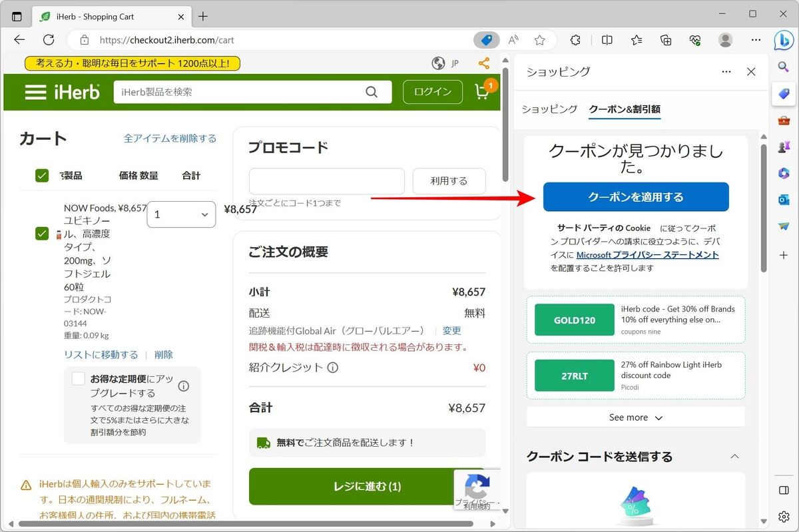The width and height of the screenshot is (799, 532).
Task: Open the favorites list icon
Action: (x=637, y=40)
